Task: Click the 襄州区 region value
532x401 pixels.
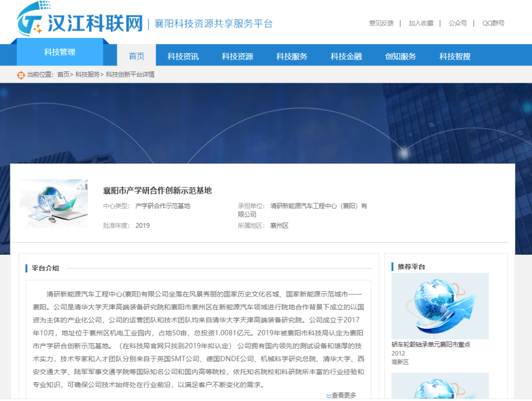Action: [279, 226]
